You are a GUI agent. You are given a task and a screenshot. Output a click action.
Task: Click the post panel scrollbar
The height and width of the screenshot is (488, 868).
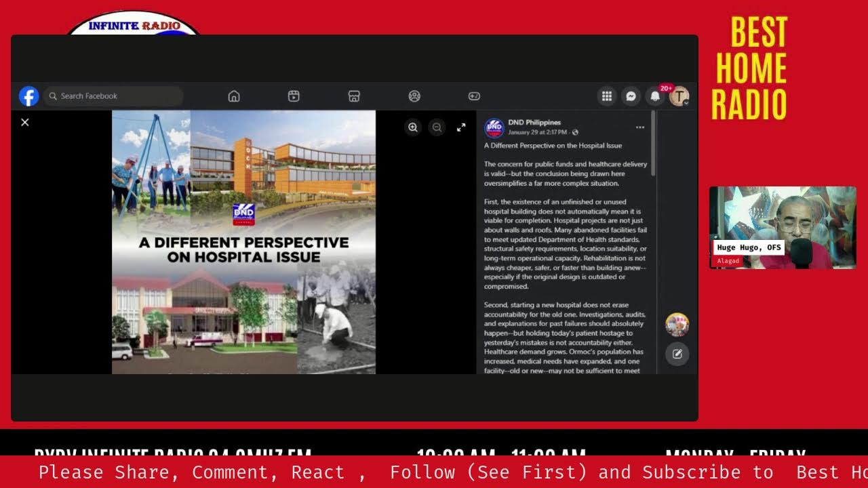coord(654,144)
